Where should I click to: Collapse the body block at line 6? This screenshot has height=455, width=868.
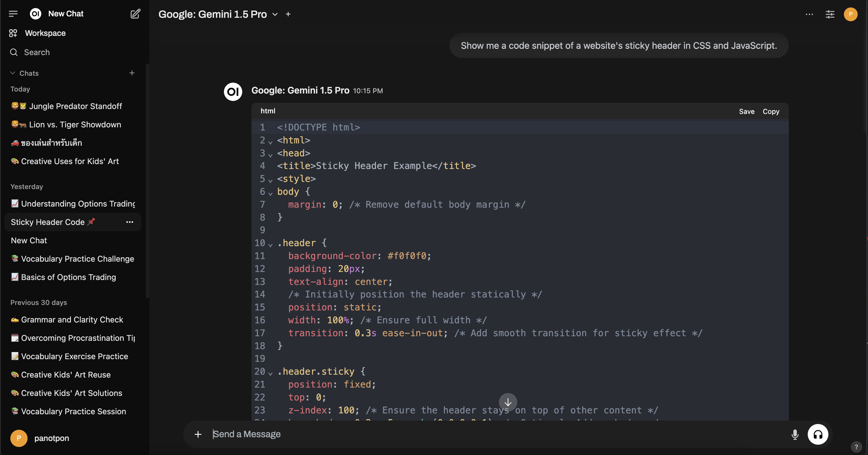[x=270, y=193]
